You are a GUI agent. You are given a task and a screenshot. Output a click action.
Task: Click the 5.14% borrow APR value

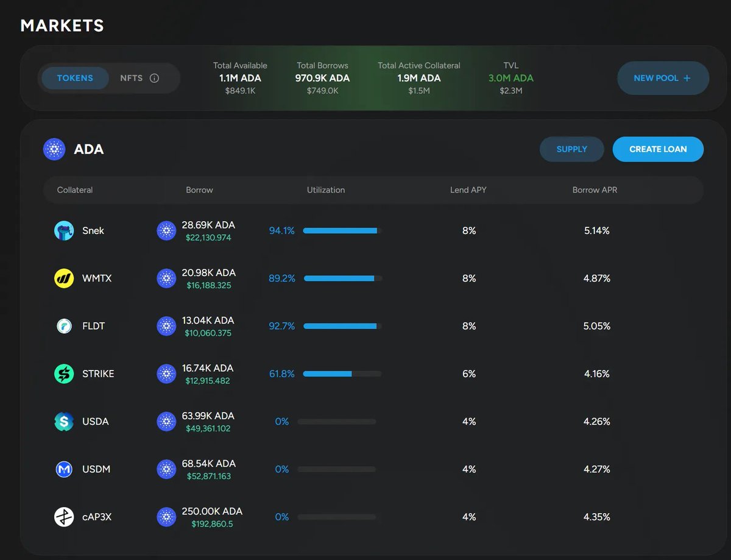597,230
